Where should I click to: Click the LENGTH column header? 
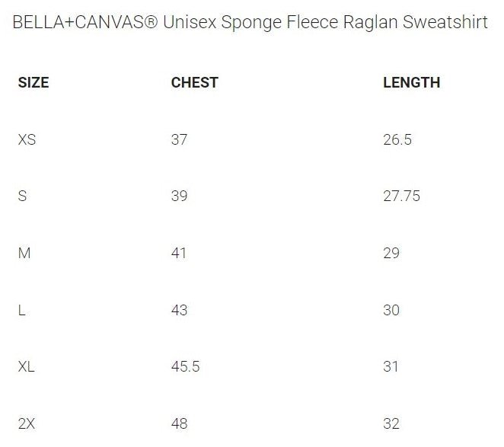point(411,83)
